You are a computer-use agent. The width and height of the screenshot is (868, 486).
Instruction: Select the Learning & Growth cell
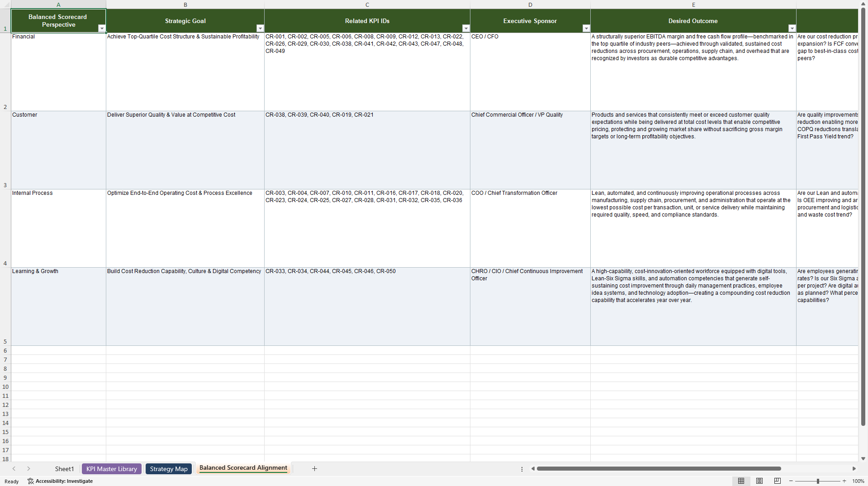[x=58, y=307]
